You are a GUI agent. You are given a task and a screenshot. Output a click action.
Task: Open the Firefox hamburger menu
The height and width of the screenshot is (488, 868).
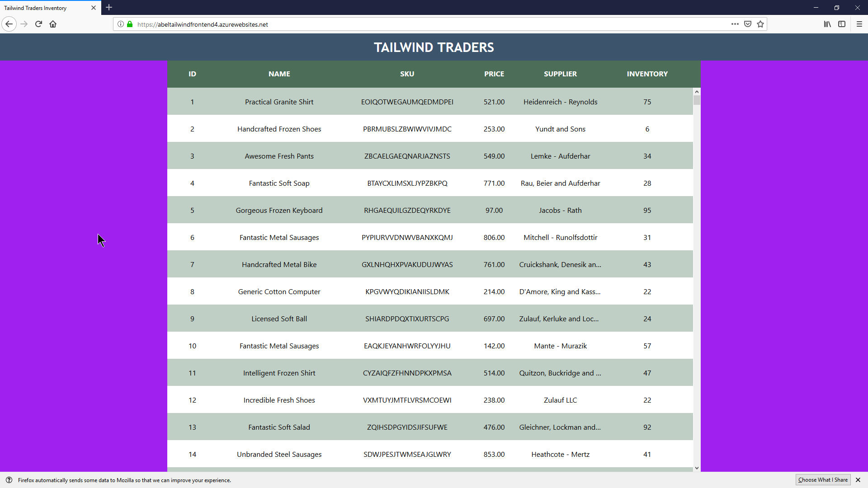(859, 24)
